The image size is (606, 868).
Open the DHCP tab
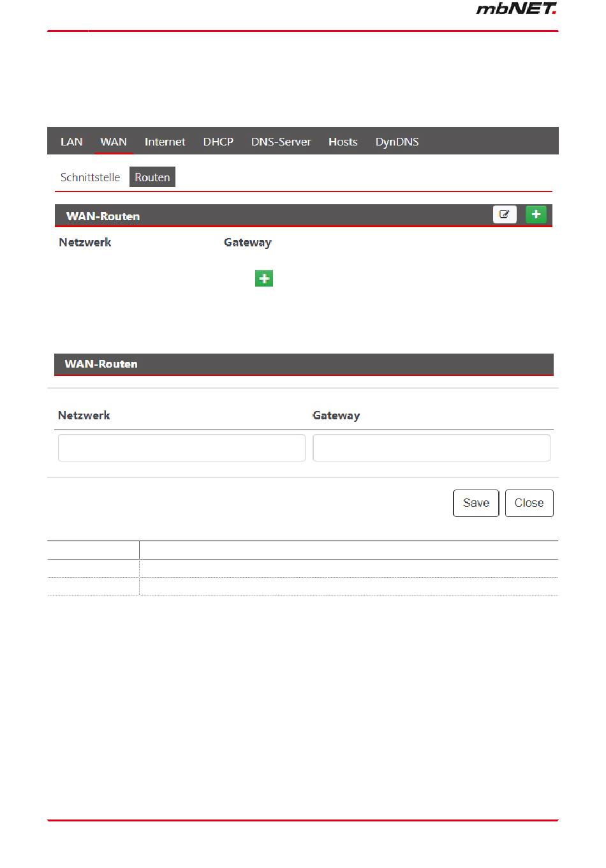[218, 142]
